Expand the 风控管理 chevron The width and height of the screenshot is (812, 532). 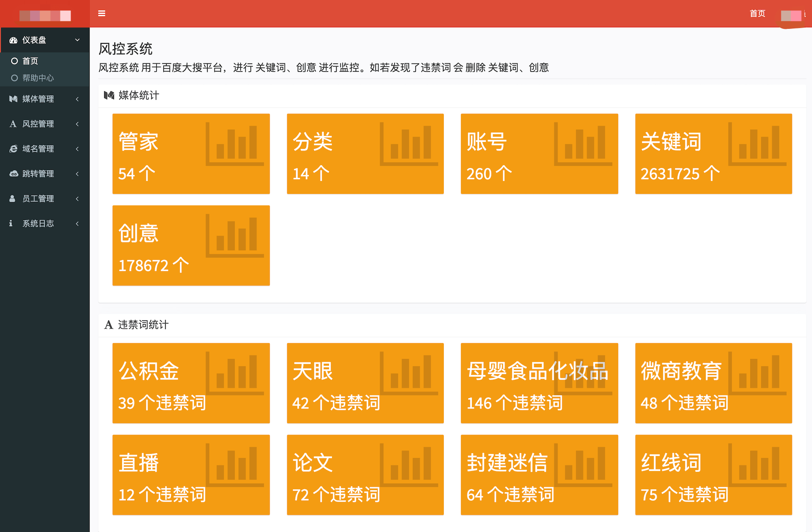pyautogui.click(x=77, y=124)
